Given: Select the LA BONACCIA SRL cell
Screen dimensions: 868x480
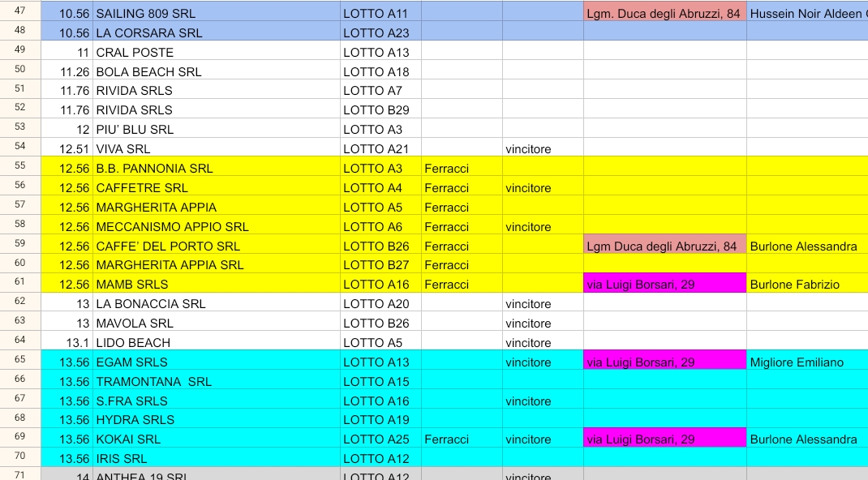Looking at the screenshot, I should 216,304.
